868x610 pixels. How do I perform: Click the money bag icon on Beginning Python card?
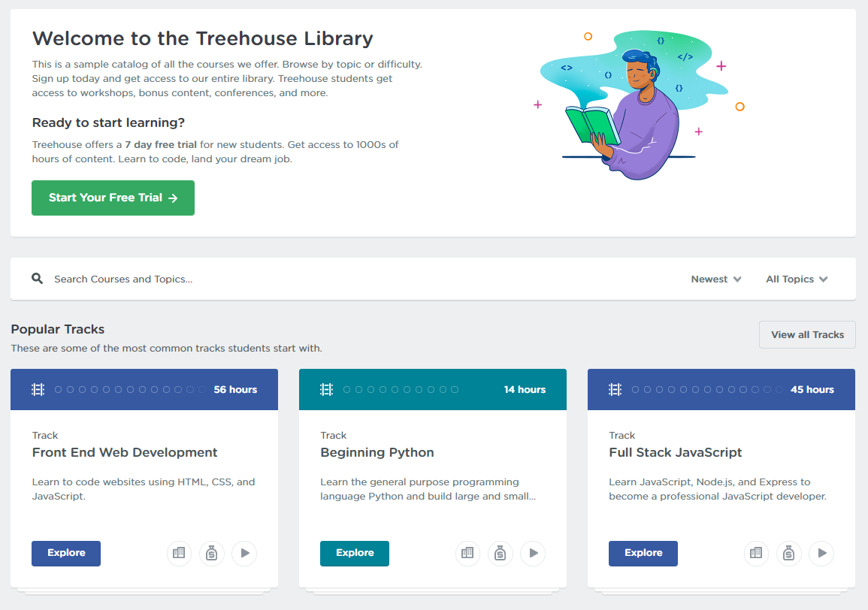coord(501,553)
